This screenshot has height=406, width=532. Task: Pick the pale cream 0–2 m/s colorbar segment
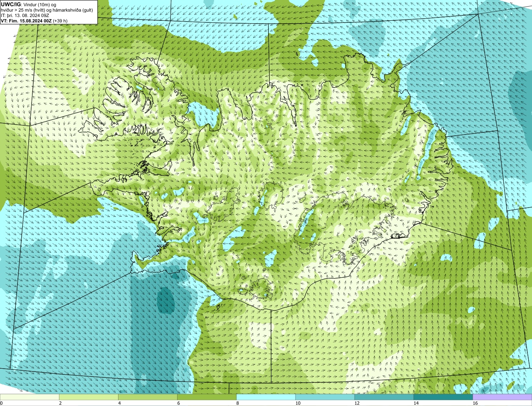30,397
